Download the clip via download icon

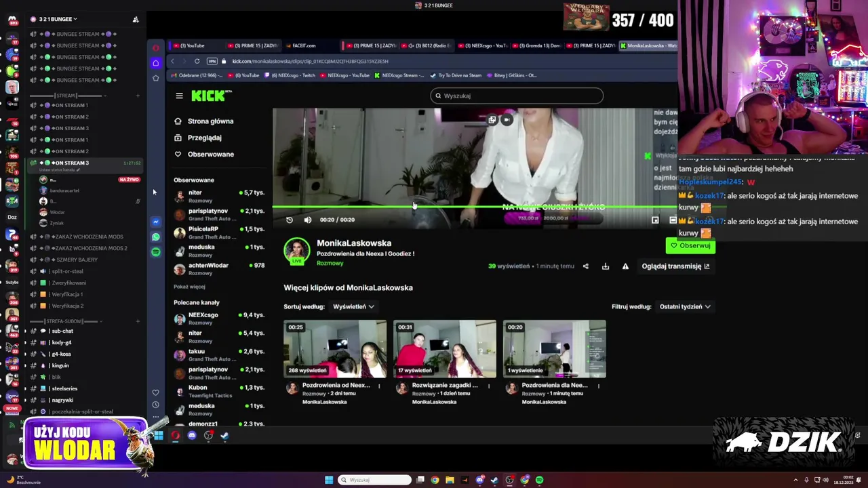(x=606, y=266)
